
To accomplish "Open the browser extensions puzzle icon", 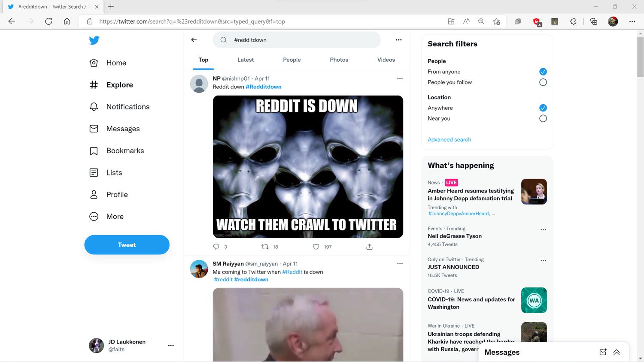I will point(573,21).
